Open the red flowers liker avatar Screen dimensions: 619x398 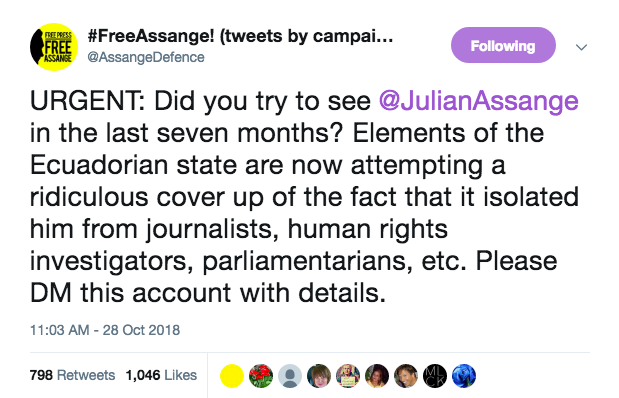(261, 375)
